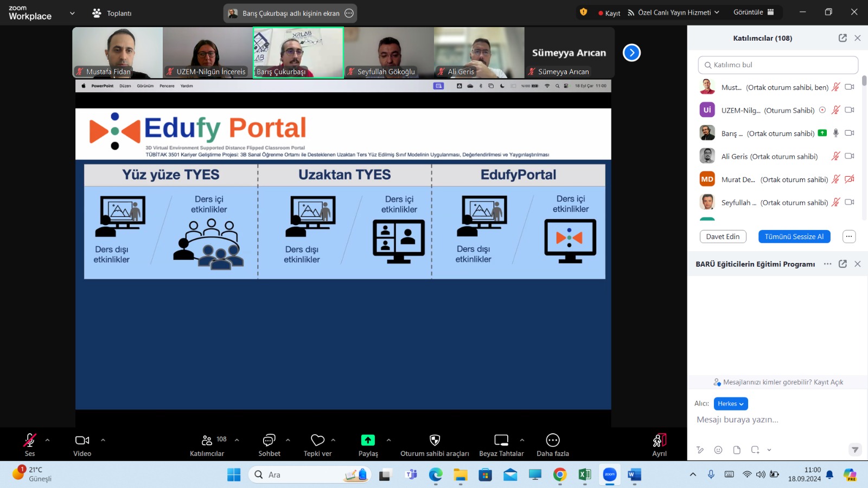Toggle video for UZEM-Nilgün in participant list
The width and height of the screenshot is (868, 488).
point(850,110)
